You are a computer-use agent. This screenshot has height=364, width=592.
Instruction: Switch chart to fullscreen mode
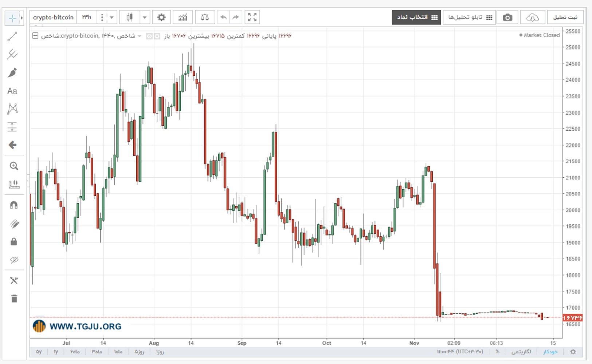point(252,17)
